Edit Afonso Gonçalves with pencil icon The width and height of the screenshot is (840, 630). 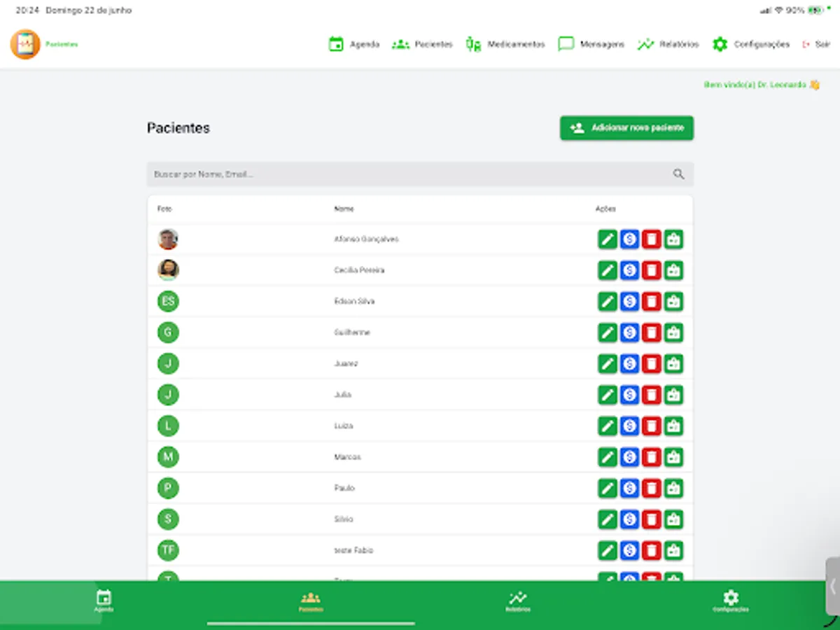(608, 239)
